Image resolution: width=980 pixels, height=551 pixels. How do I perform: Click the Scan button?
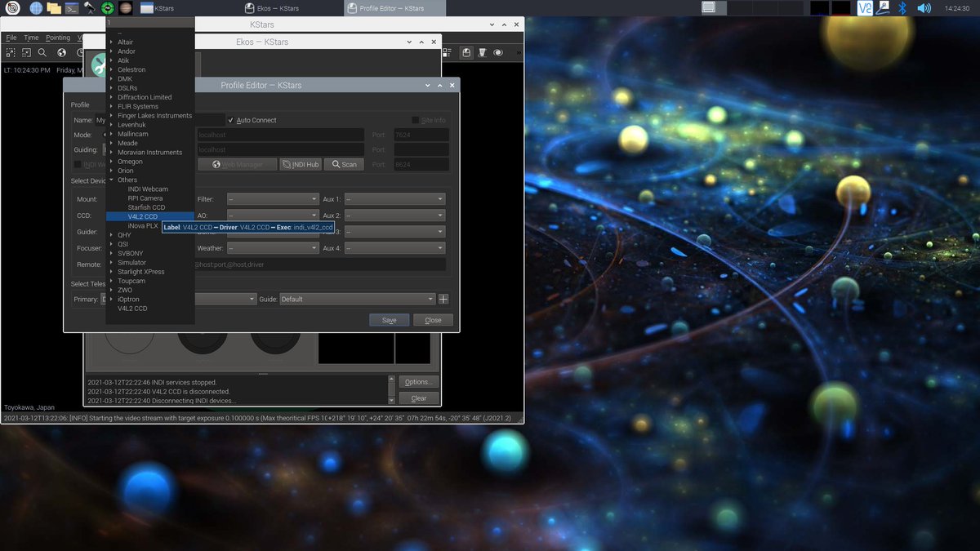[x=344, y=164]
